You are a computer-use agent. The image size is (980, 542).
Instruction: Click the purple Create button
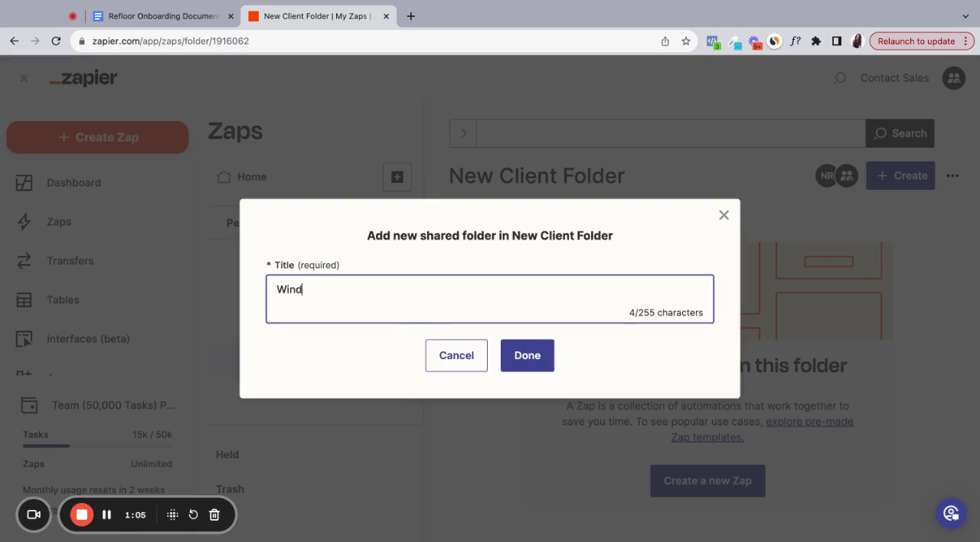point(900,175)
